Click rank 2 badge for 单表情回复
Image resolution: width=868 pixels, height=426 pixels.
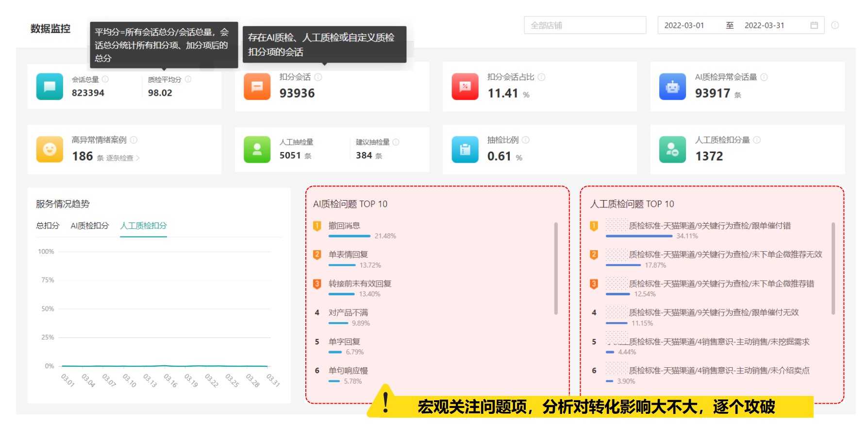click(317, 255)
